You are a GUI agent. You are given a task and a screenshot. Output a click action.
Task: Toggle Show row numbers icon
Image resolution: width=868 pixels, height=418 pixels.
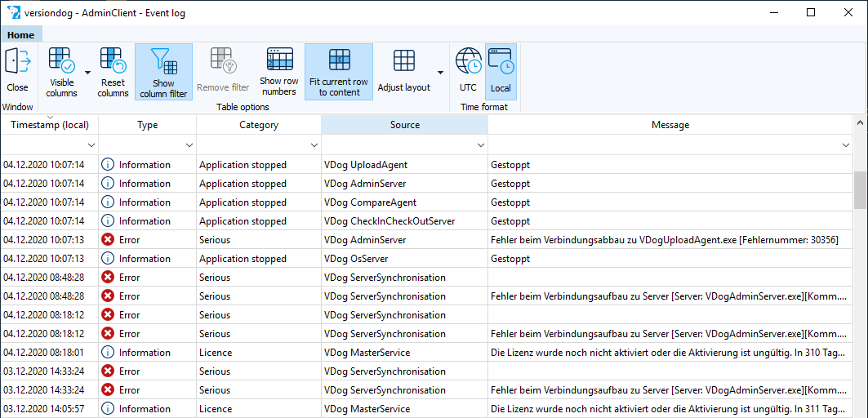click(279, 59)
